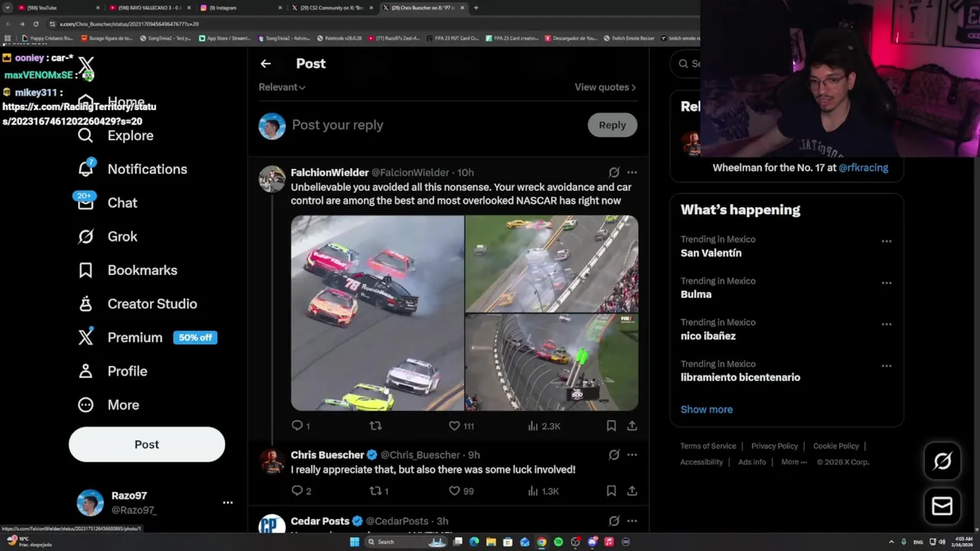Click the Post your reply field
This screenshot has width=980, height=551.
click(x=436, y=125)
